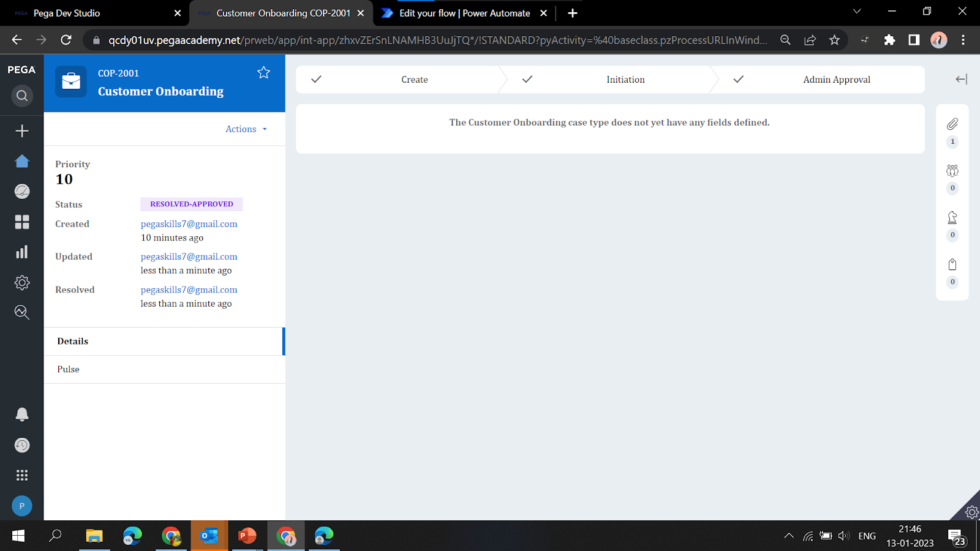Screen dimensions: 980x551
Task: Go to Home icon in Pega sidebar
Action: pyautogui.click(x=22, y=161)
